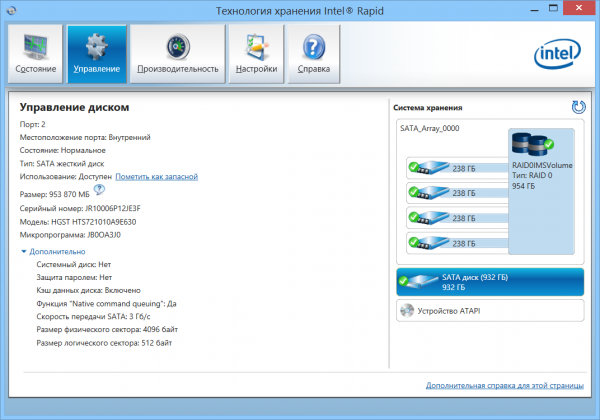Click Состояние: Нормальное text
The image size is (600, 420).
coord(62,150)
